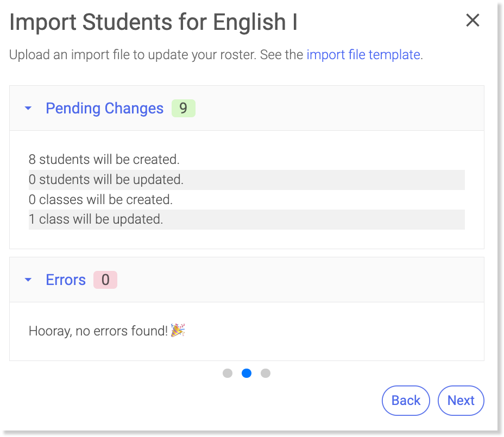Screen dimensions: 504x437
Task: Collapse the Pending Changes section arrow
Action: point(28,109)
